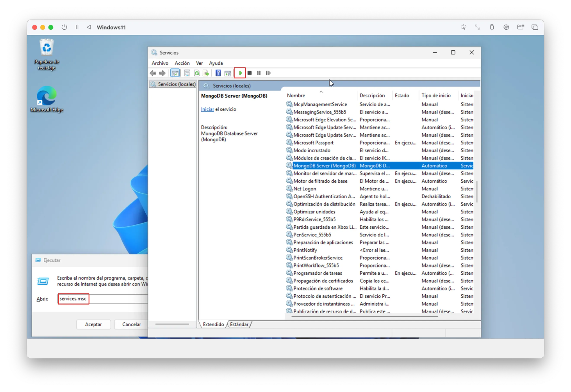Click the VM power icon in the title bar

click(x=64, y=27)
